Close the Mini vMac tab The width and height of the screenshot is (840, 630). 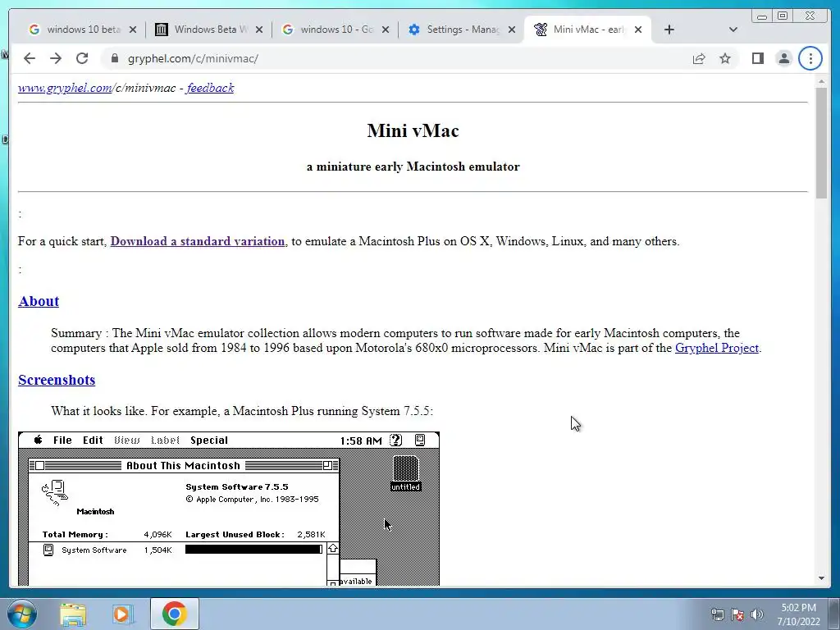coord(638,30)
